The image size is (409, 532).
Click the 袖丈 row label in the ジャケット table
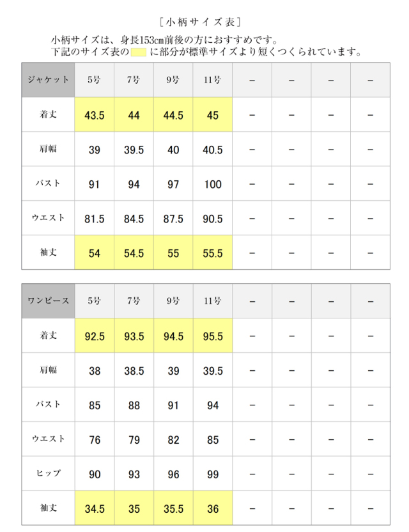48,253
